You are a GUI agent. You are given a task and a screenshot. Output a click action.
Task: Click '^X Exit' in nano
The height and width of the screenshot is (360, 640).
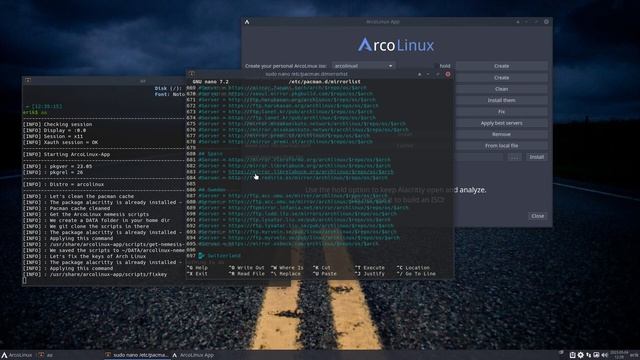coord(198,274)
